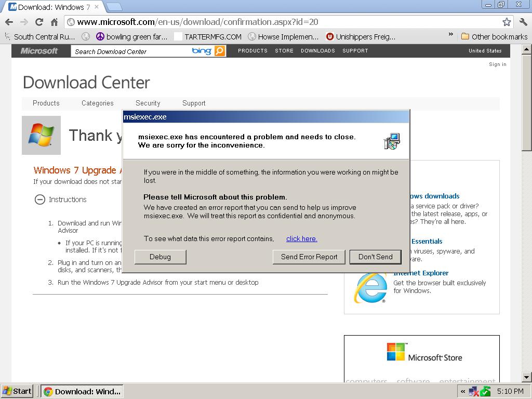Image resolution: width=532 pixels, height=399 pixels.
Task: Open the browser home page icon
Action: [54, 22]
